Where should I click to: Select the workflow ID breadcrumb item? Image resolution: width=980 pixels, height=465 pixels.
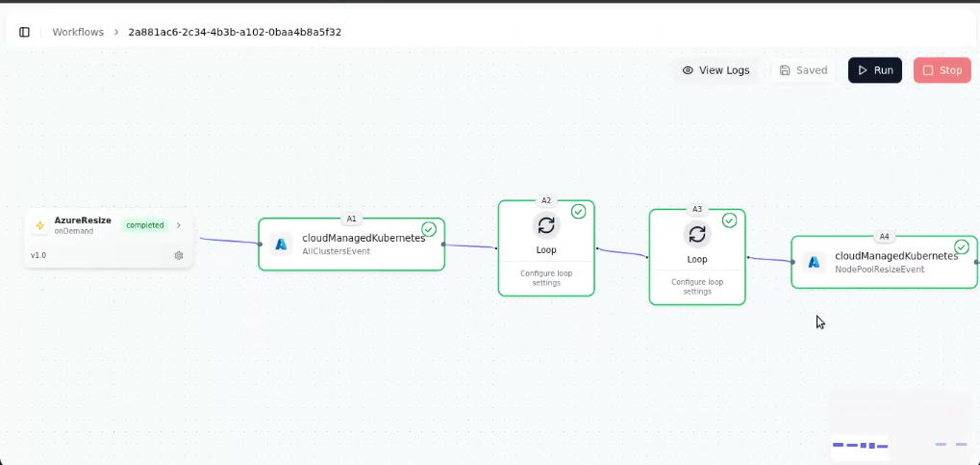pos(235,32)
